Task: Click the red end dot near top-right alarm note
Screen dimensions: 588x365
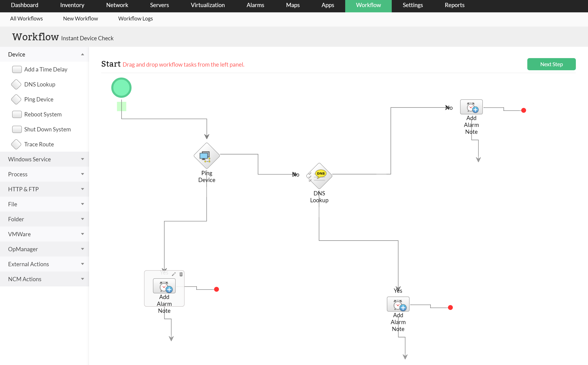Action: tap(523, 111)
